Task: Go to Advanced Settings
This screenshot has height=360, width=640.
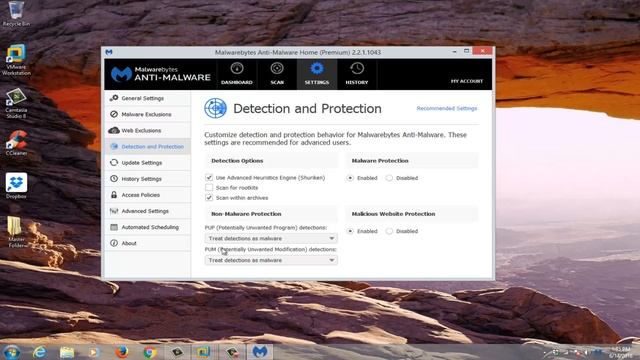Action: pyautogui.click(x=145, y=211)
